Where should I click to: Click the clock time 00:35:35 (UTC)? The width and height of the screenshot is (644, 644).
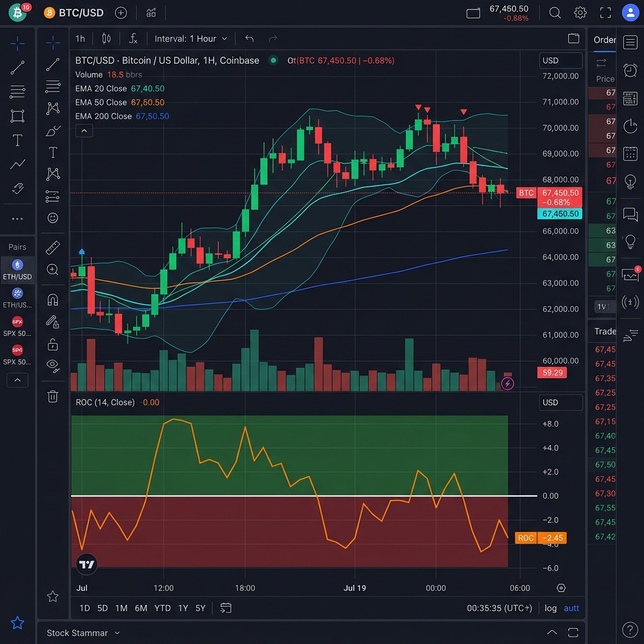499,608
